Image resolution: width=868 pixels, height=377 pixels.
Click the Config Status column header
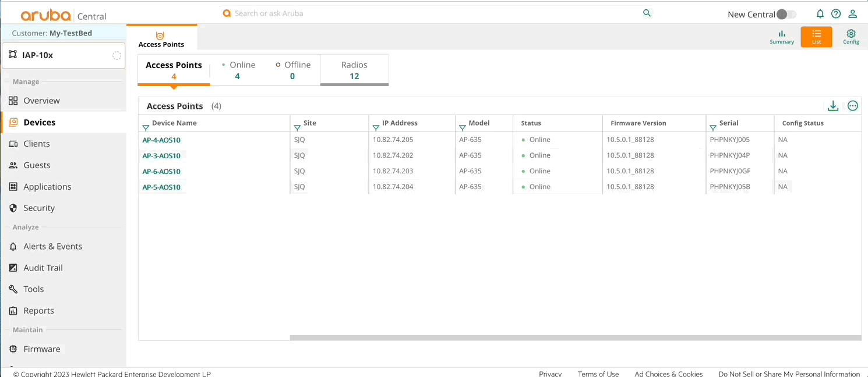(x=803, y=123)
